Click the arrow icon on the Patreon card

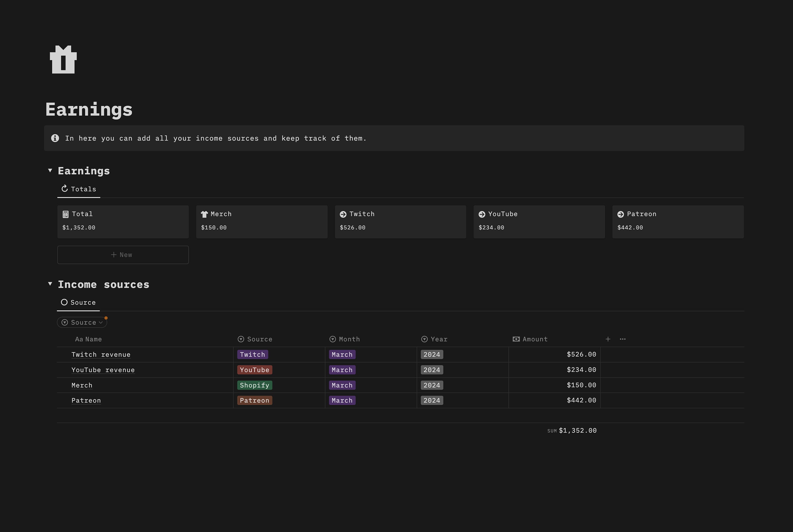click(x=621, y=214)
